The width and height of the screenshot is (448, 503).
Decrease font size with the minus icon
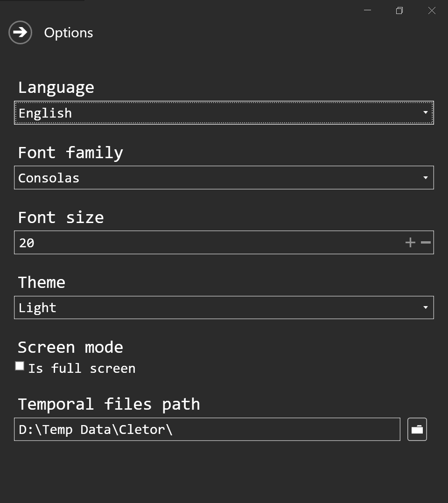(x=426, y=242)
